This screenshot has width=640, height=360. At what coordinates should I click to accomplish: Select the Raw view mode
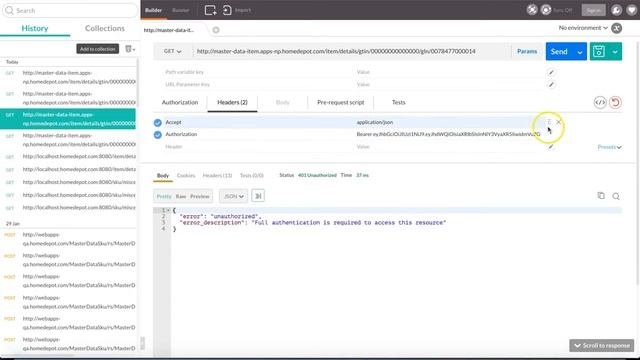point(181,196)
